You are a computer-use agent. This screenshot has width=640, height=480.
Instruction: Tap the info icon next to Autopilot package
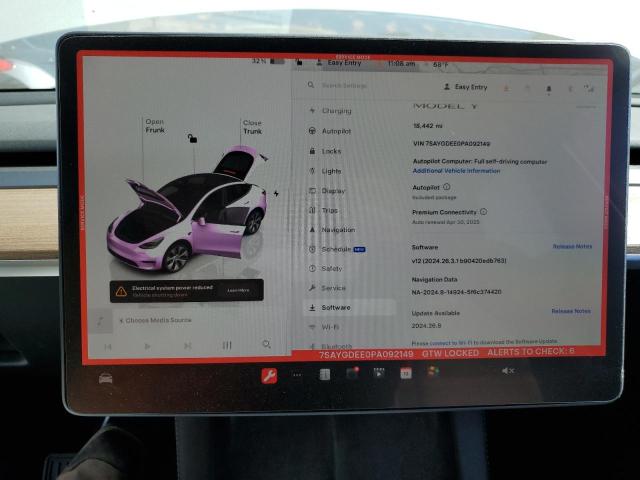(447, 187)
